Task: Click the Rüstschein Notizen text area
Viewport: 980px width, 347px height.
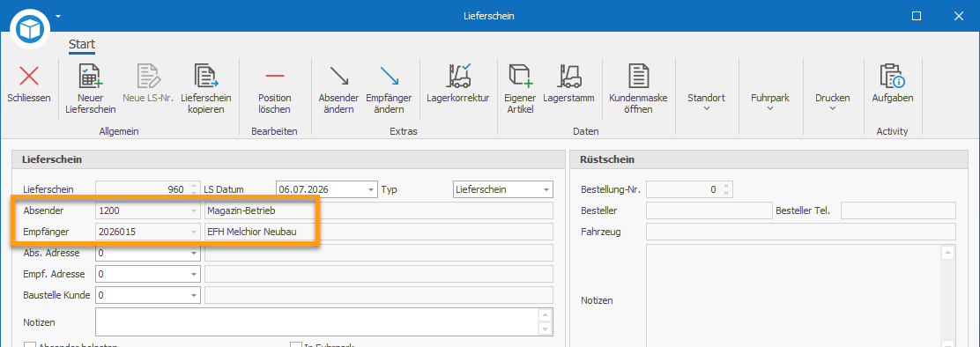Action: tap(800, 296)
